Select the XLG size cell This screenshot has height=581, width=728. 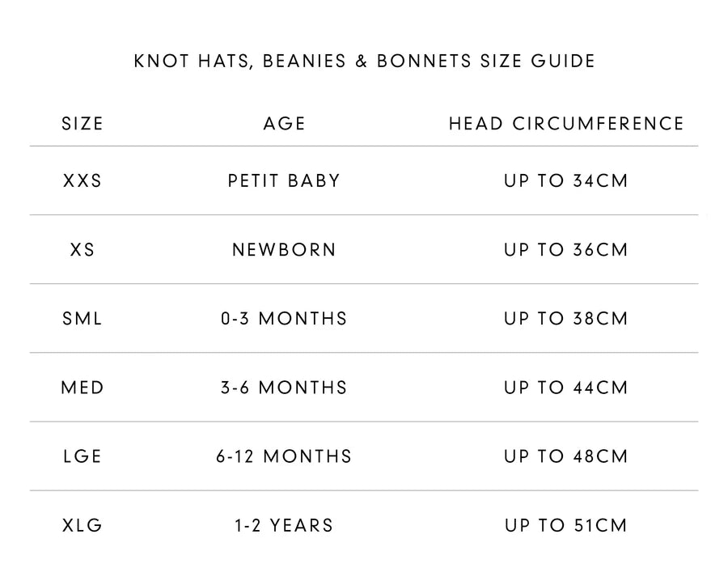point(83,526)
